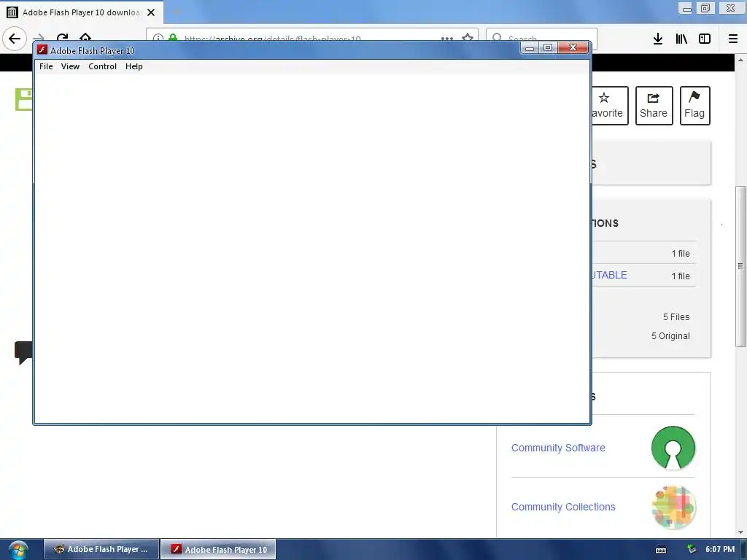This screenshot has width=747, height=560.
Task: Minimize the Adobe Flash Player 10 window
Action: pos(530,47)
